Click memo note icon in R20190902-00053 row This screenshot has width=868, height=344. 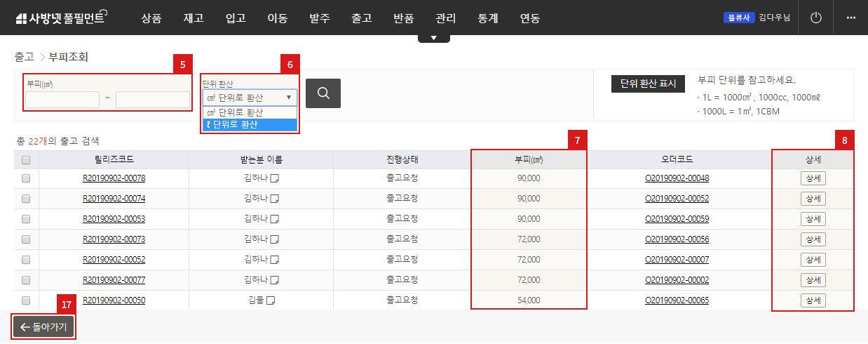(x=276, y=219)
